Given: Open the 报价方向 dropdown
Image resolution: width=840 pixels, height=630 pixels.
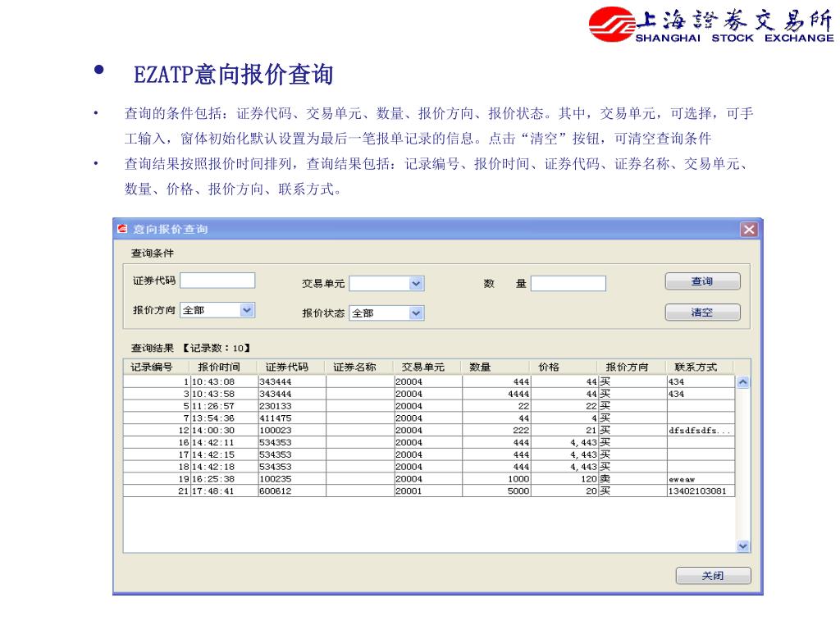Looking at the screenshot, I should pyautogui.click(x=246, y=309).
